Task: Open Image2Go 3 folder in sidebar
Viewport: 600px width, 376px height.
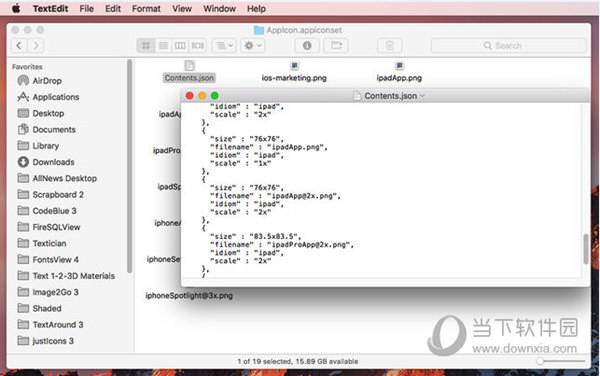Action: [48, 292]
